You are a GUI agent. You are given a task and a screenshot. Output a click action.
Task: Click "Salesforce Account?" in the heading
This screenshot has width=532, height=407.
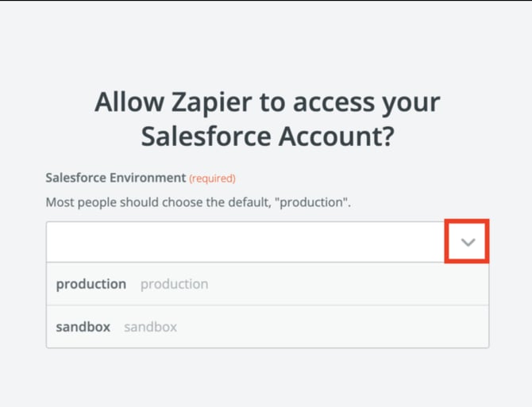[267, 136]
